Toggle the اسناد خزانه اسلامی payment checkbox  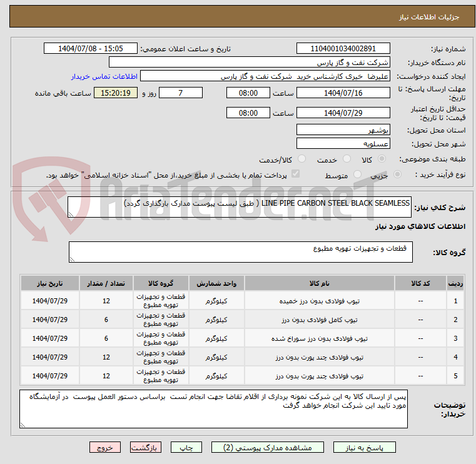pos(295,175)
